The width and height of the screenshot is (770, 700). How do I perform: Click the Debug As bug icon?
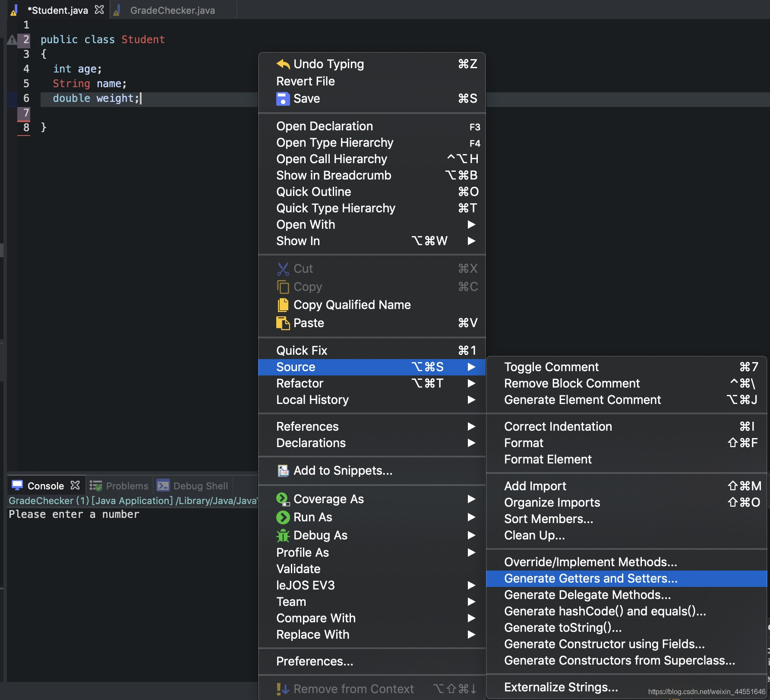[x=283, y=536]
